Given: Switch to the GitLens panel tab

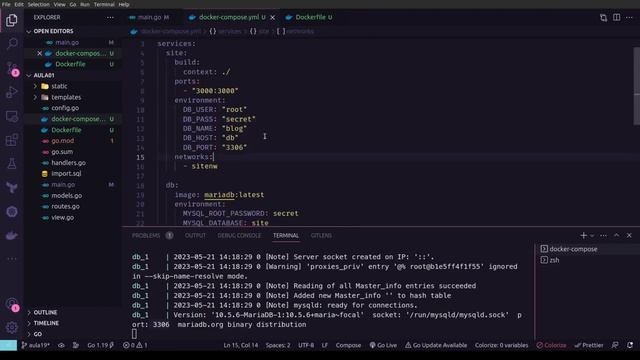Looking at the screenshot, I should click(x=321, y=236).
